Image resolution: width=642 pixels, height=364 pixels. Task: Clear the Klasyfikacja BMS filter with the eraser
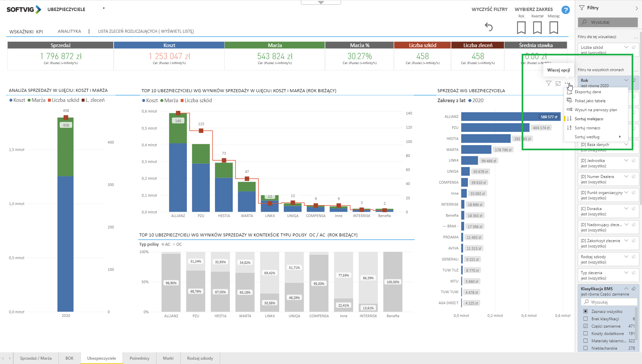point(633,289)
